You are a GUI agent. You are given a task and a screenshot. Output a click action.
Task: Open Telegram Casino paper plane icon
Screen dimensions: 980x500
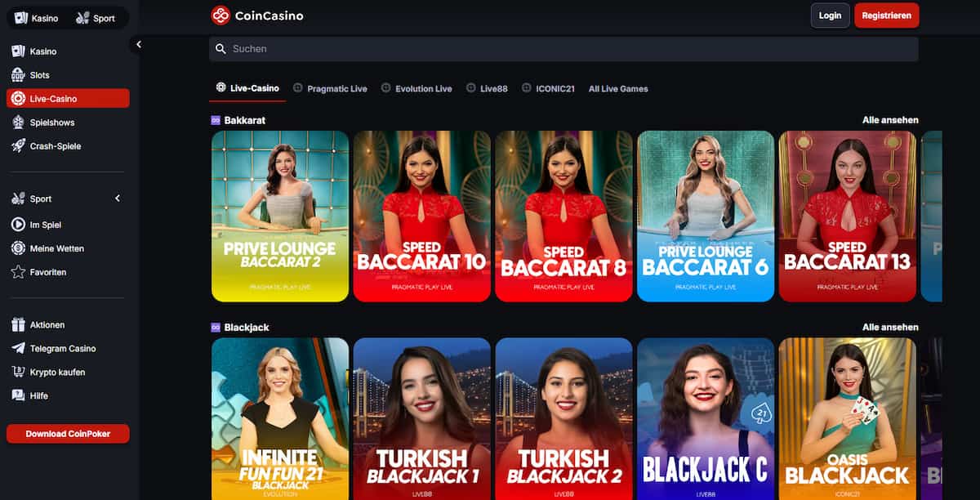(18, 349)
